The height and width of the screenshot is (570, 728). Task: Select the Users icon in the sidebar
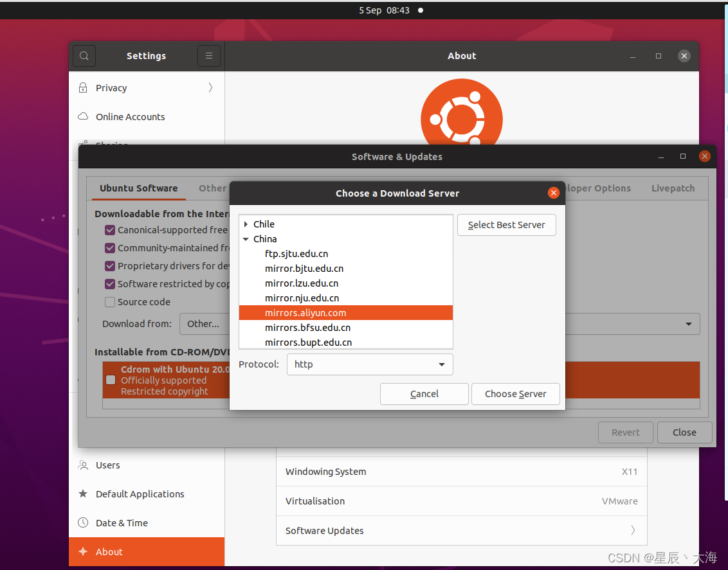pos(82,465)
